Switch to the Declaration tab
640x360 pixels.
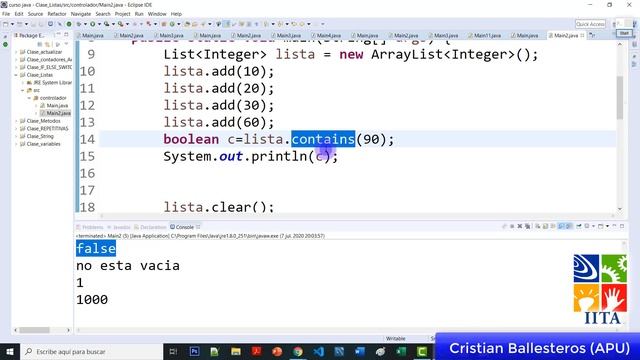(x=150, y=227)
